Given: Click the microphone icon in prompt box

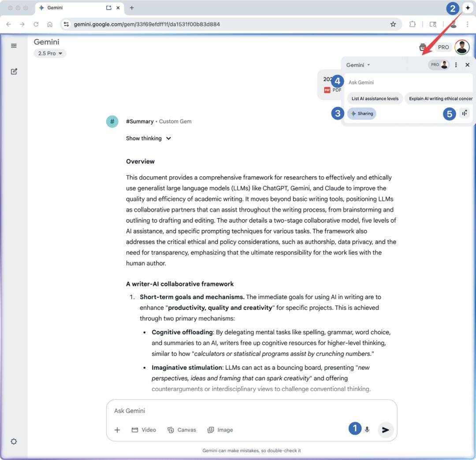Looking at the screenshot, I should 367,430.
